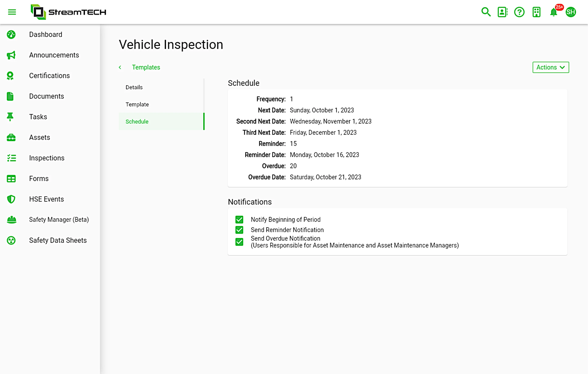The height and width of the screenshot is (374, 588).
Task: Toggle Send Reminder Notification checkbox
Action: (x=239, y=230)
